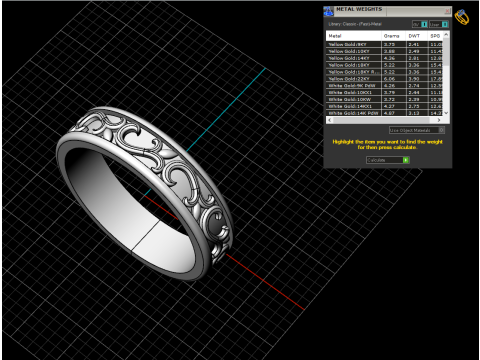
Task: Click the horizontal scrollbar right arrow
Action: pos(439,120)
